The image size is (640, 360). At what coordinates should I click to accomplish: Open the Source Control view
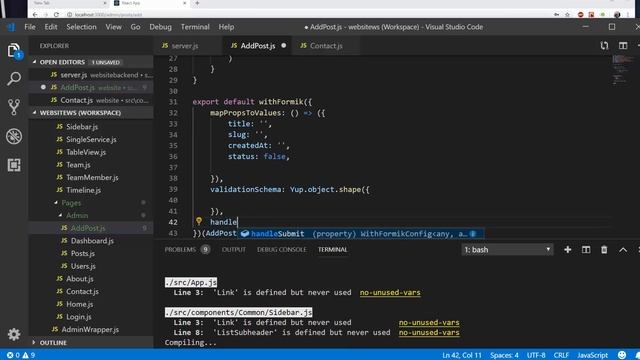[14, 107]
